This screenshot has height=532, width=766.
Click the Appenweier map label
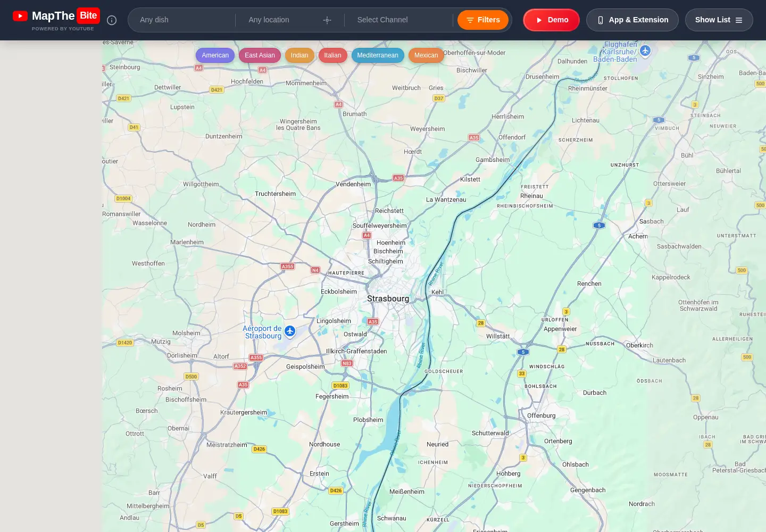560,329
